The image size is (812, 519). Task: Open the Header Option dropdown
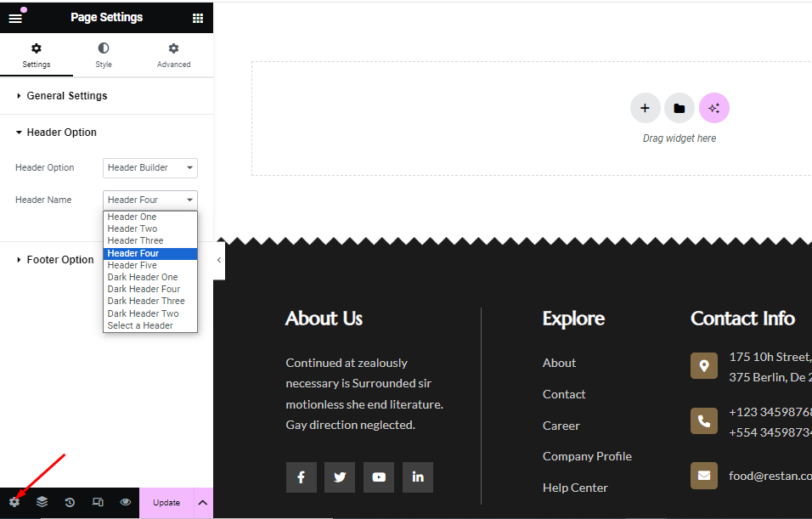(x=150, y=168)
